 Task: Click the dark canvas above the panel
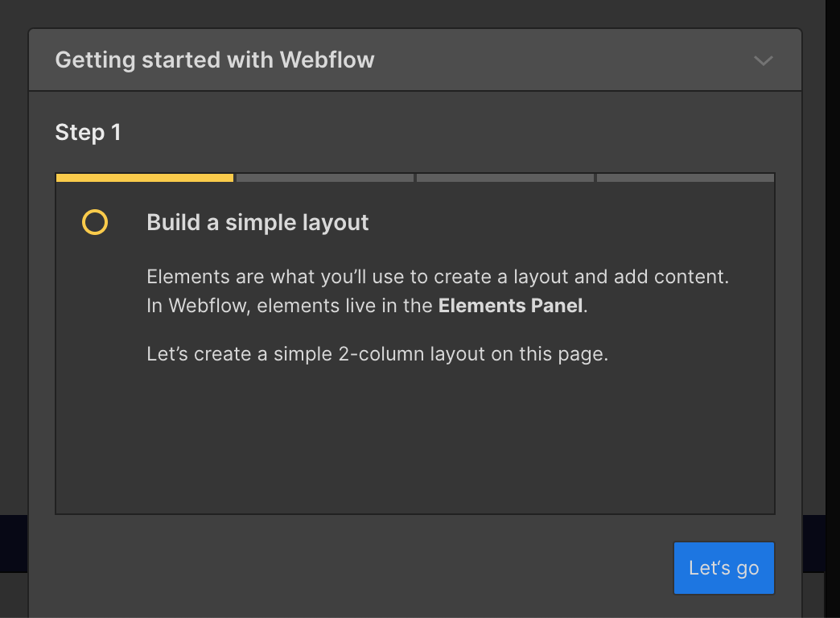(x=402, y=13)
